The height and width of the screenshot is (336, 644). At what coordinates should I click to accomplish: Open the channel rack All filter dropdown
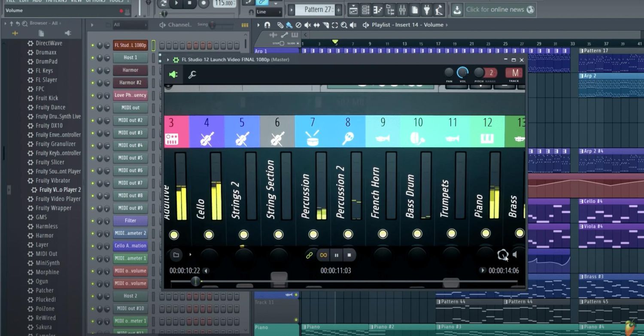(x=130, y=25)
